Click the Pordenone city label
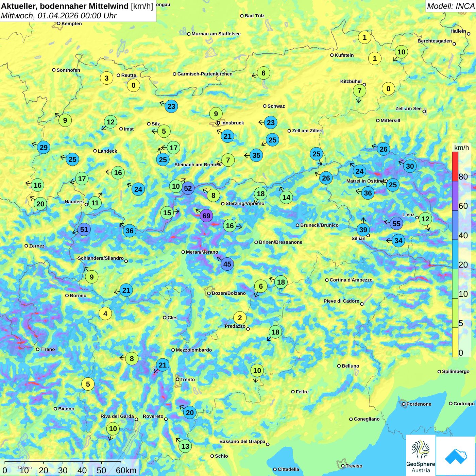The width and height of the screenshot is (476, 476). [419, 404]
